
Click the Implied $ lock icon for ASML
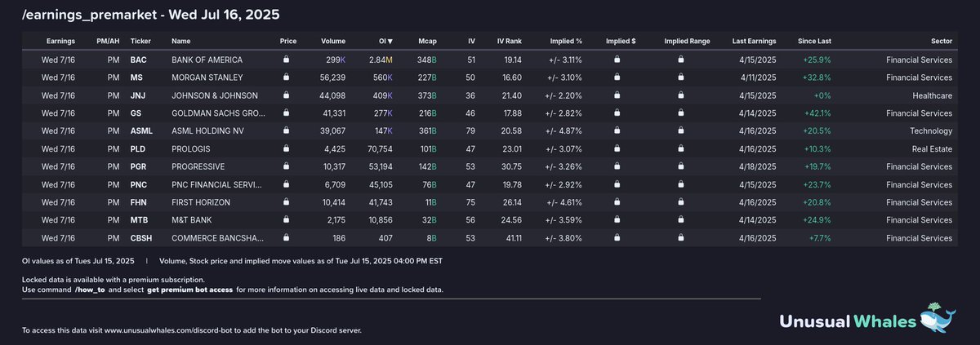point(617,131)
